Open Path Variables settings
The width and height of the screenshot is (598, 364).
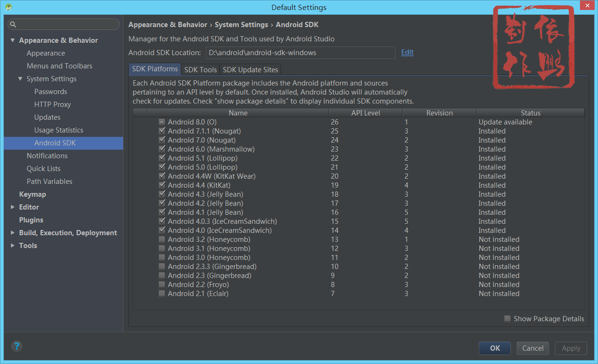click(49, 182)
